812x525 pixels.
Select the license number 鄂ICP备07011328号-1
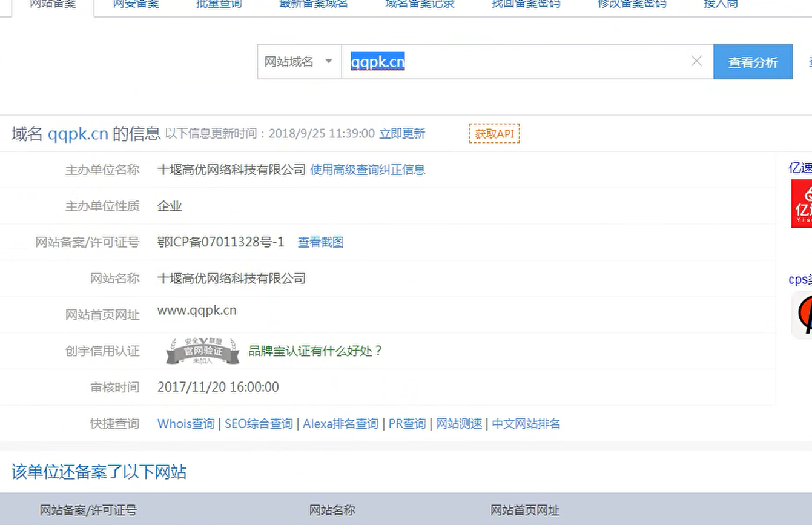click(x=220, y=243)
